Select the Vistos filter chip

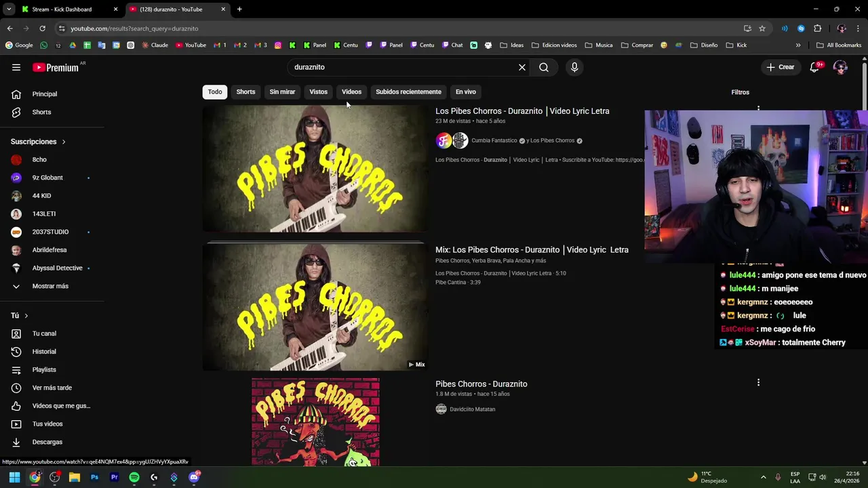(318, 91)
